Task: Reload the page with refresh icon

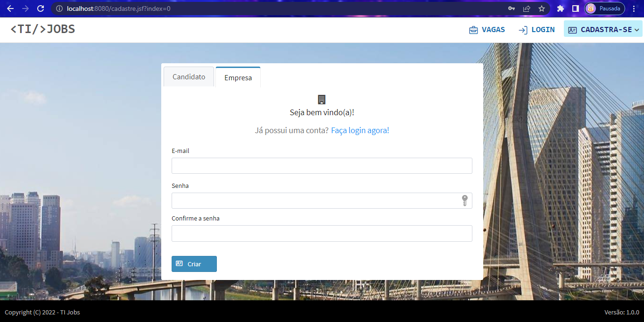Action: (x=41, y=8)
